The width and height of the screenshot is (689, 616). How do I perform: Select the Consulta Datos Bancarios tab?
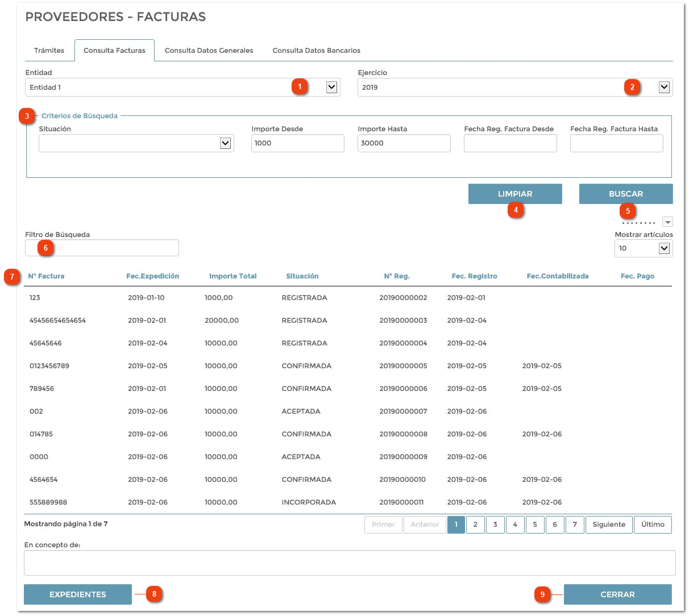(x=316, y=51)
